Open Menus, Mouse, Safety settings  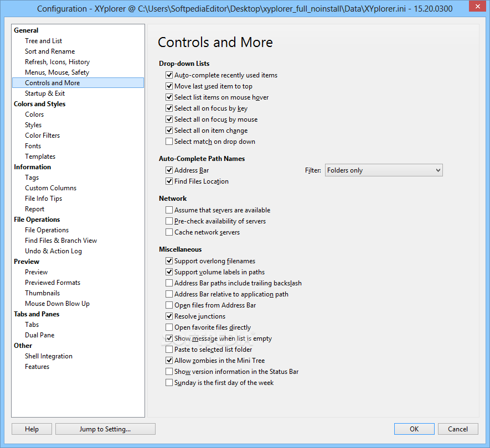[x=57, y=72]
